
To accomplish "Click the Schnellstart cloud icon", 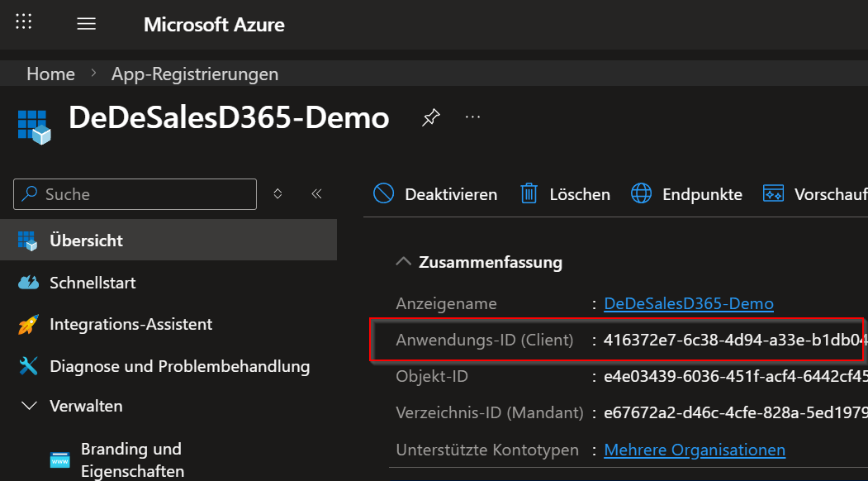I will point(28,283).
